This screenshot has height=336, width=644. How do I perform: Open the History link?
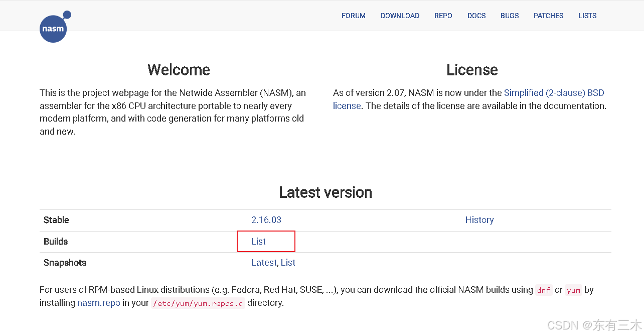tap(479, 220)
